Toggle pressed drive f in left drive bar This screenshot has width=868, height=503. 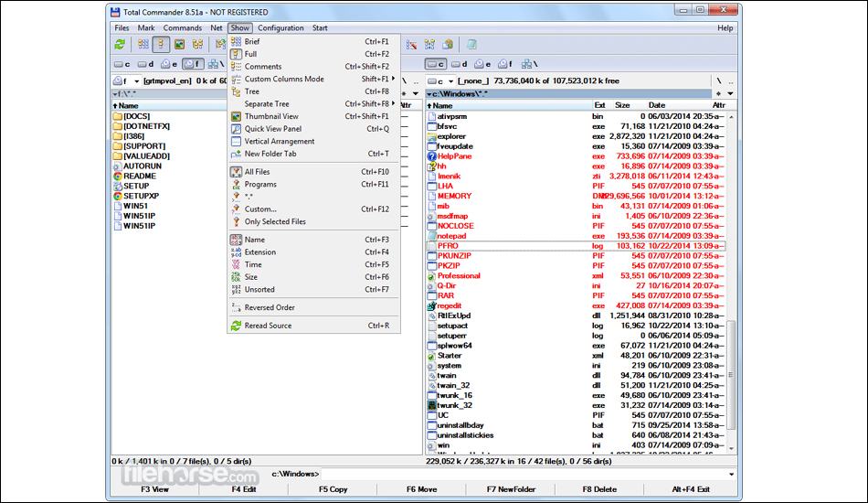coord(193,64)
